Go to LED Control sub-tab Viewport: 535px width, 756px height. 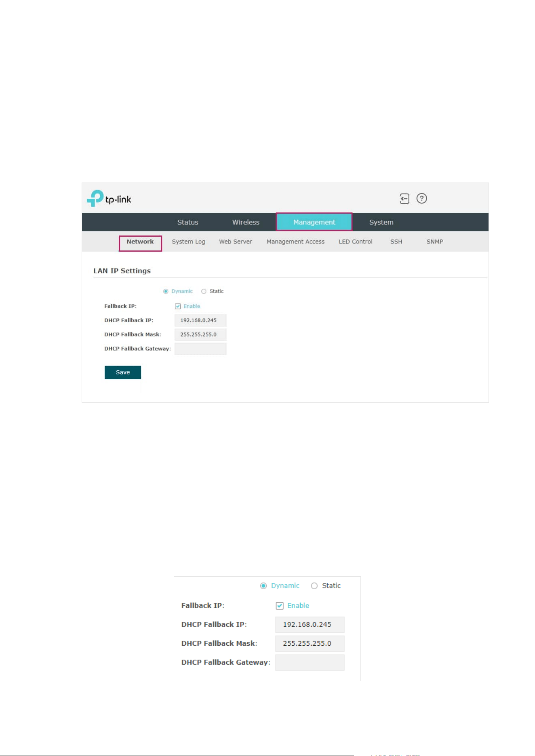tap(356, 241)
